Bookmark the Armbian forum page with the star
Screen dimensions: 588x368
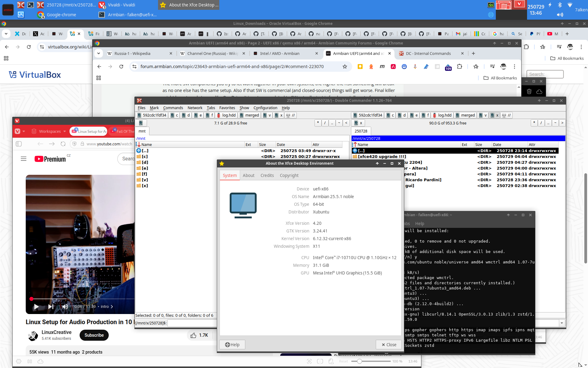[x=345, y=67]
